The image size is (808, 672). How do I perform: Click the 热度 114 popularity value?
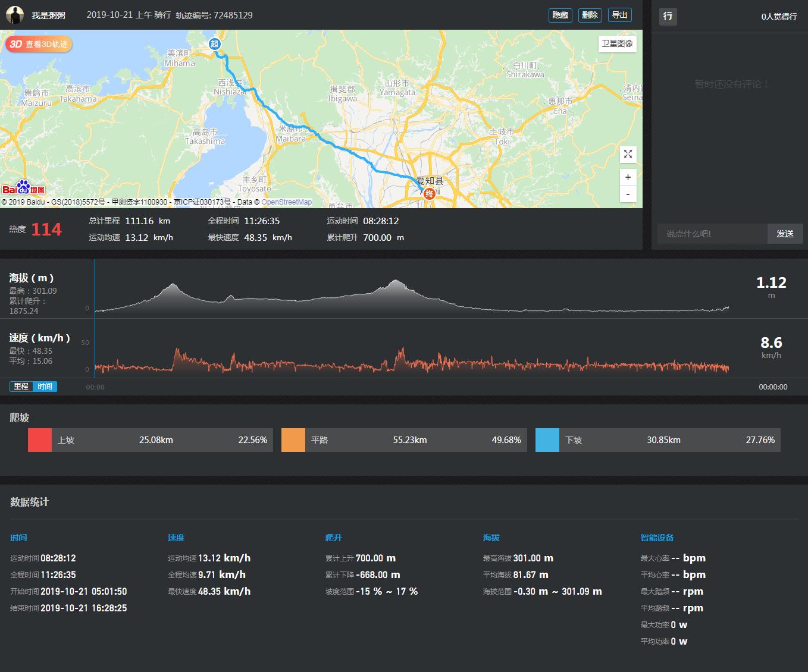[46, 230]
